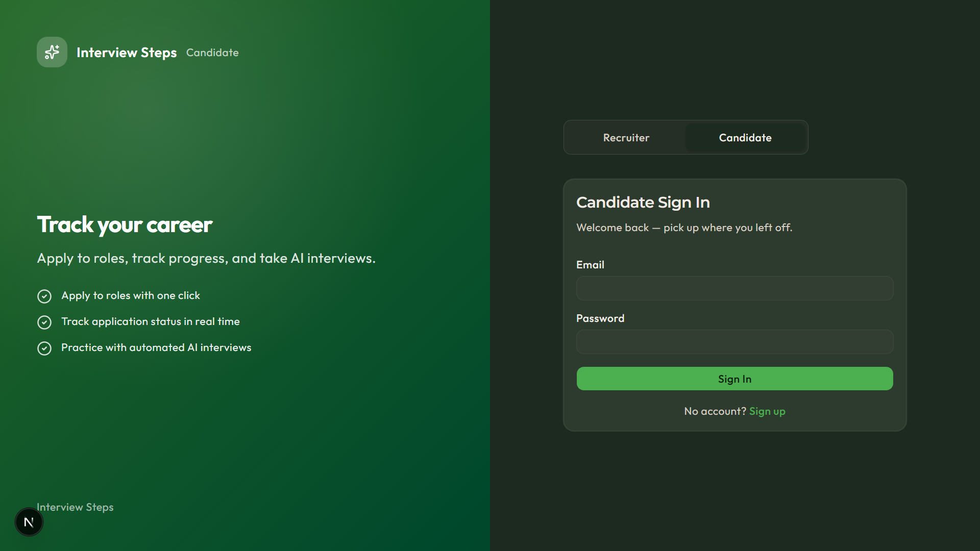Focus the Email input field
The image size is (980, 551).
point(734,288)
